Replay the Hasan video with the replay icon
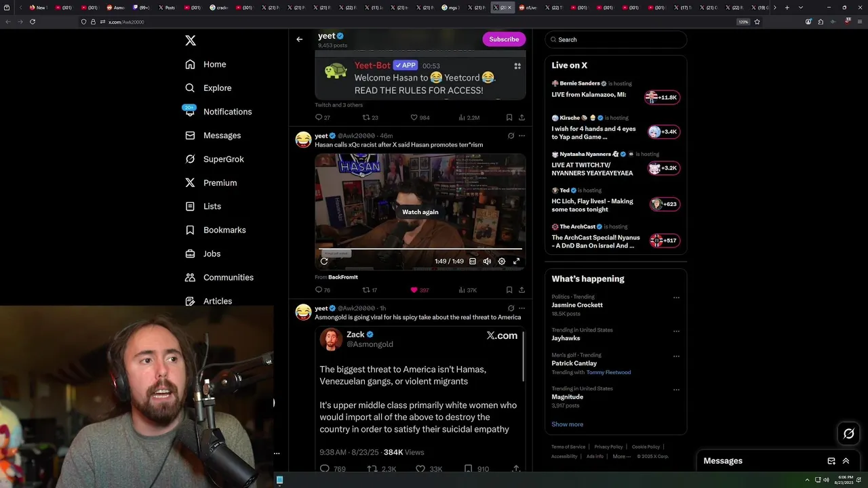This screenshot has width=868, height=488. [x=324, y=261]
